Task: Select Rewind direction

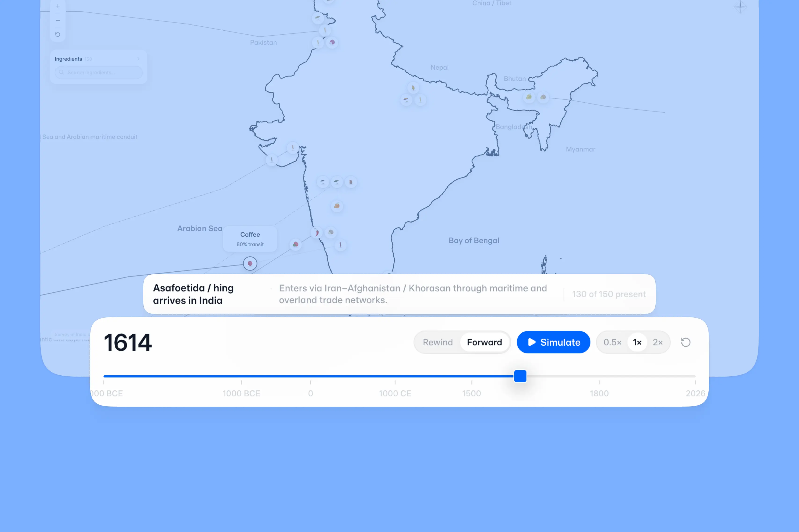Action: coord(438,342)
